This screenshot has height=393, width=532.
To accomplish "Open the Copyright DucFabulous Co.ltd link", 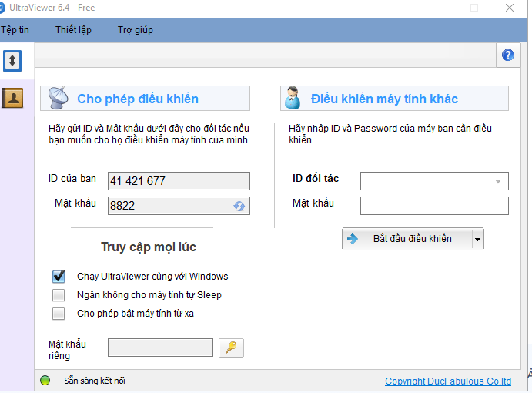I will (x=448, y=381).
